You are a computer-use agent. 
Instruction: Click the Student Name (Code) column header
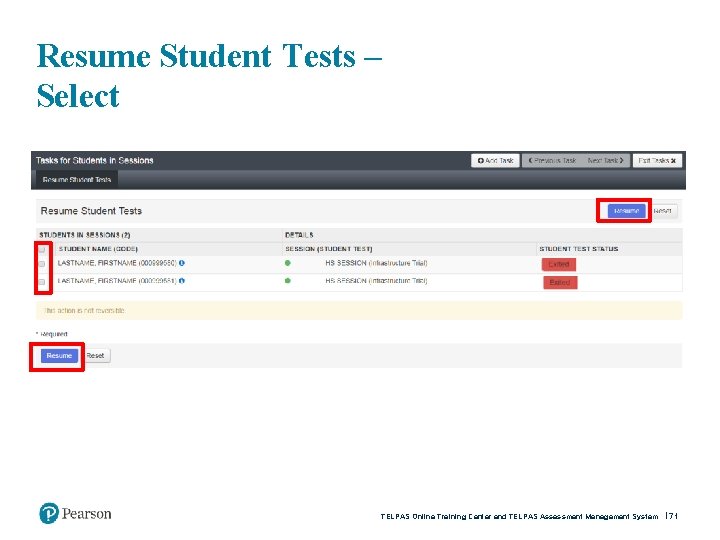(x=98, y=249)
